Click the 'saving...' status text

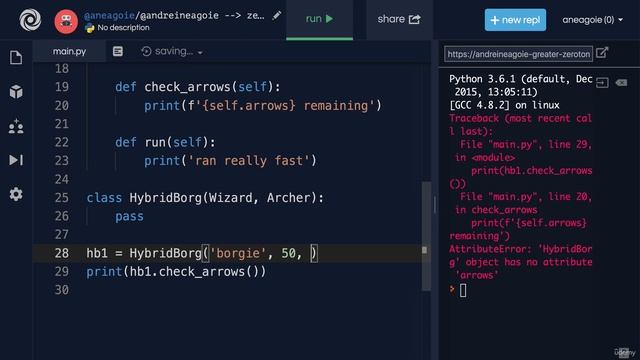coord(174,51)
